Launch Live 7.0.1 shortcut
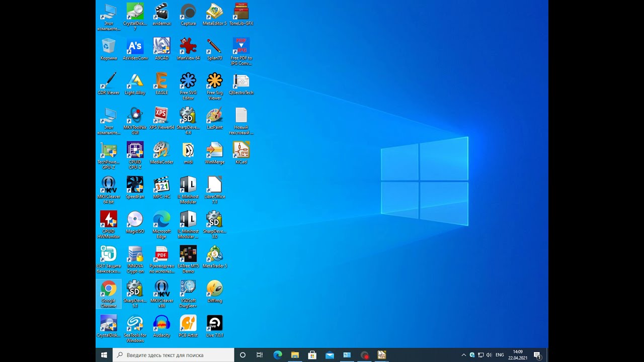The width and height of the screenshot is (644, 362). click(x=215, y=327)
